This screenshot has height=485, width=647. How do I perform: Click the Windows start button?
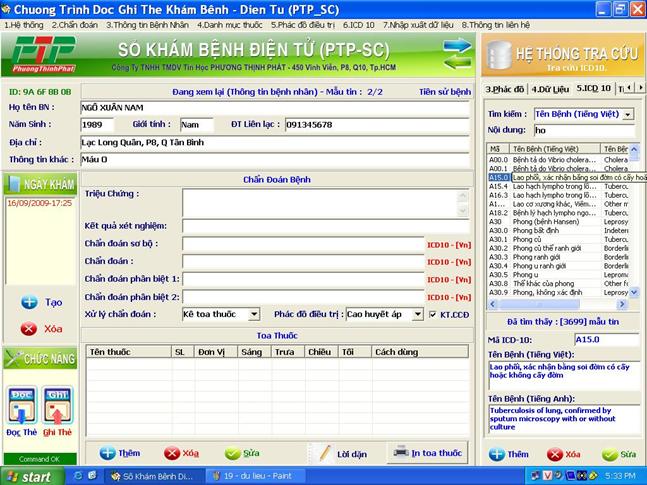click(x=28, y=476)
